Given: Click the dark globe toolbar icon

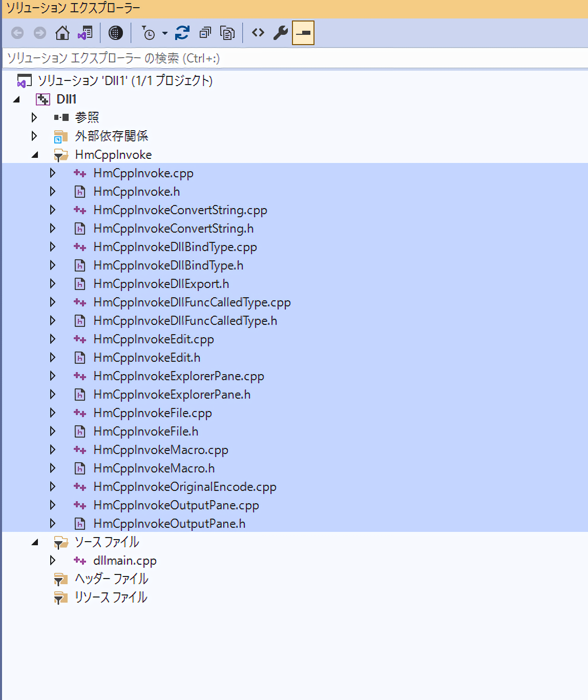Looking at the screenshot, I should 116,33.
